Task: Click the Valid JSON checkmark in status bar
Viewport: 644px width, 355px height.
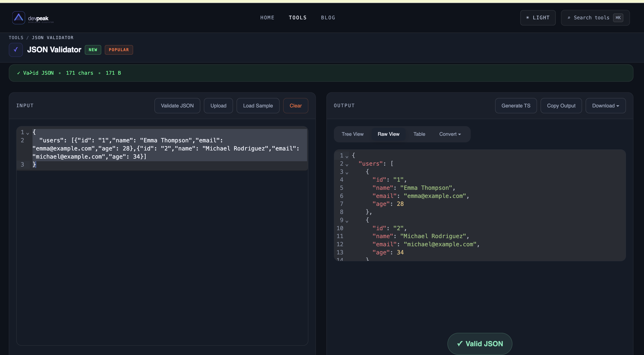Action: tap(18, 73)
